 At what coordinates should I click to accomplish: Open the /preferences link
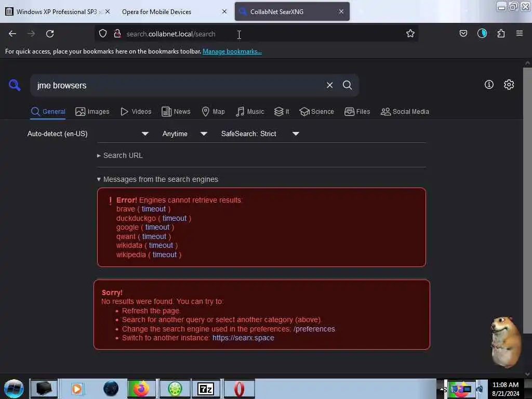tap(314, 329)
